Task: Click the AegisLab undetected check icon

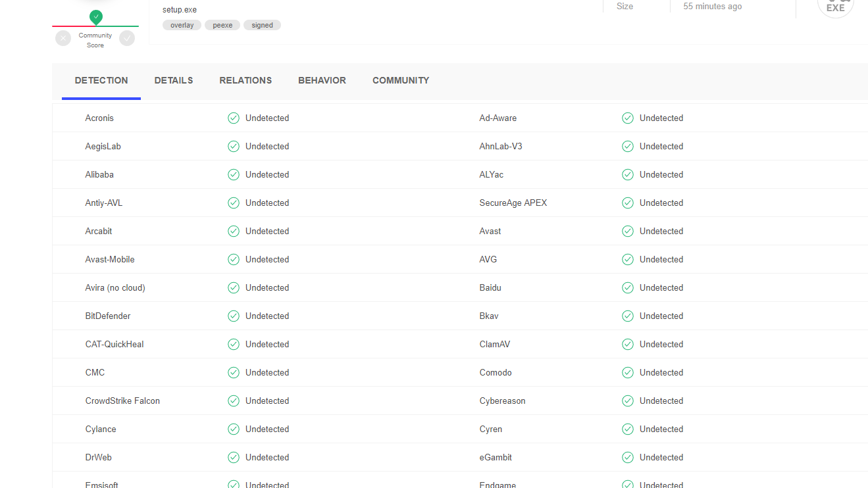Action: tap(234, 146)
